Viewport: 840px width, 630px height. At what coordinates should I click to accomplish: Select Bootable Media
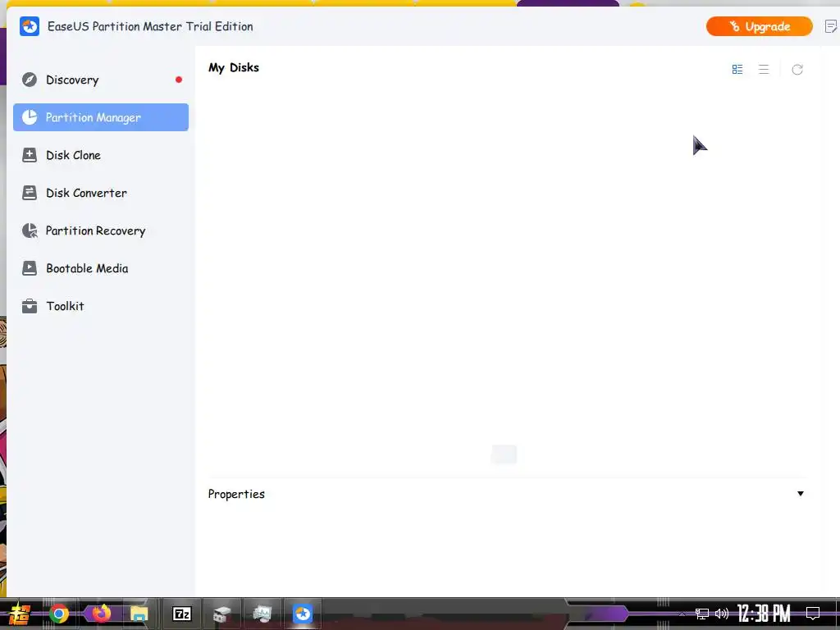[101, 268]
